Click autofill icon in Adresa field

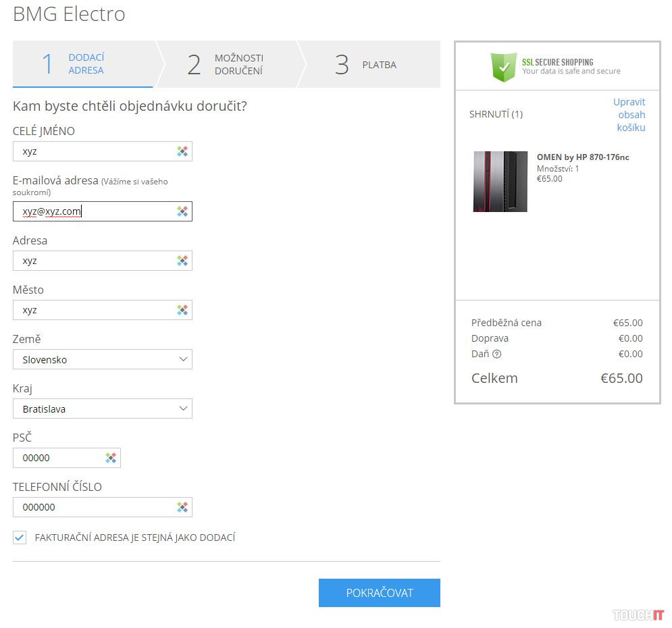pyautogui.click(x=182, y=261)
